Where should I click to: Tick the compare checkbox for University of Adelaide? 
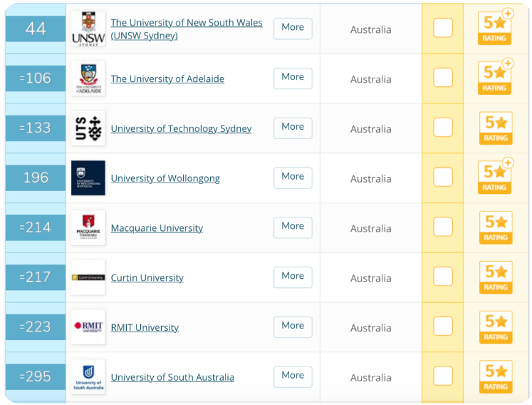pos(443,78)
